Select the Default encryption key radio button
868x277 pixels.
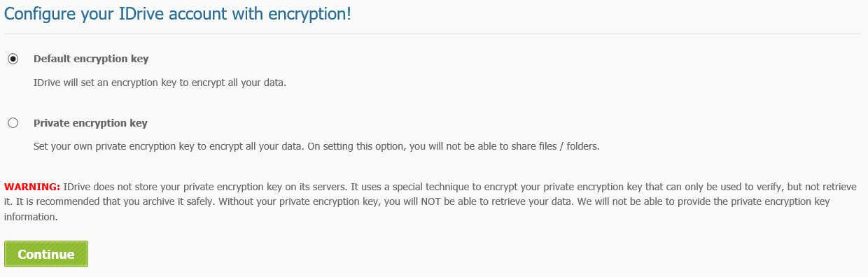[x=13, y=59]
